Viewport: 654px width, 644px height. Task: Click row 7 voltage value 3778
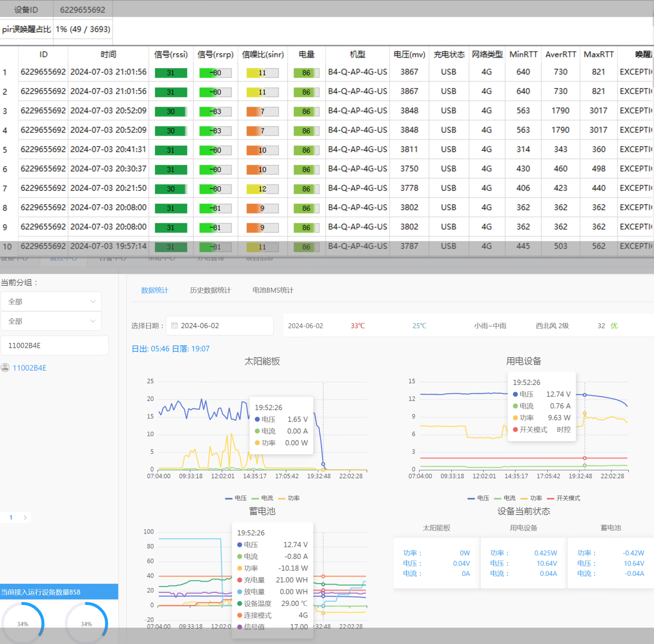point(409,188)
